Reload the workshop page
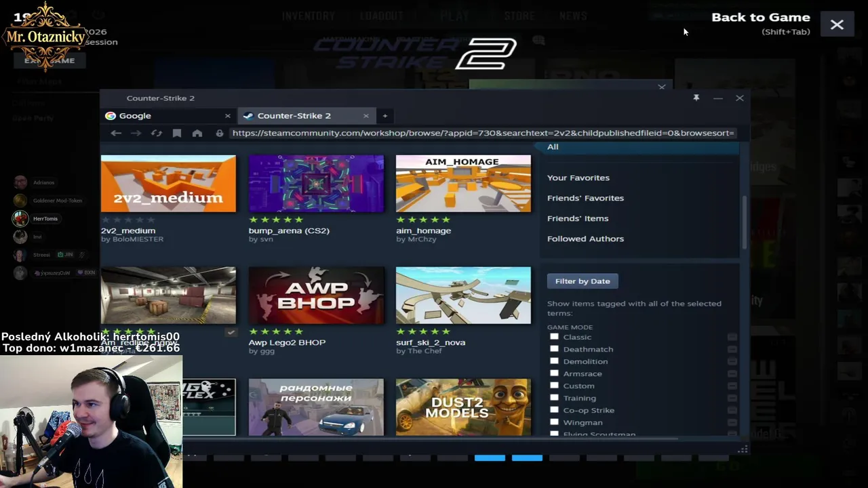 click(157, 134)
